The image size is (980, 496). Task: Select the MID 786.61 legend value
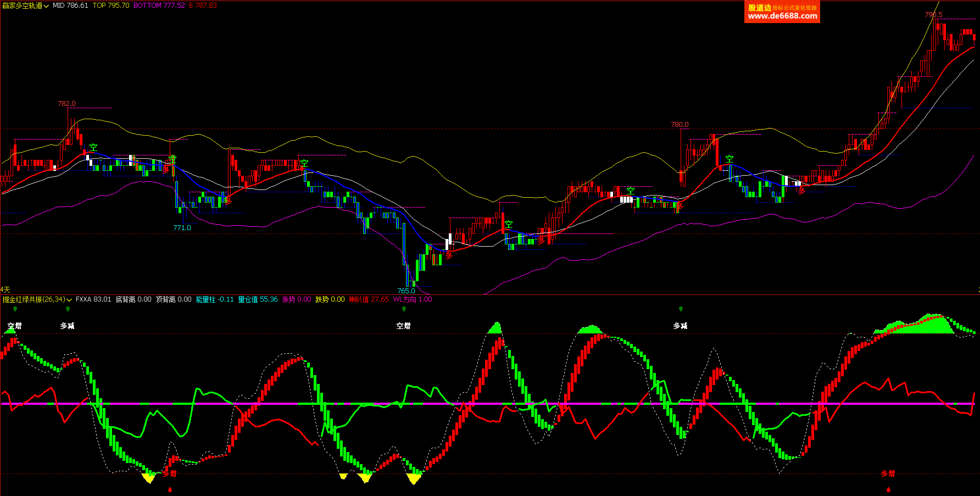70,5
